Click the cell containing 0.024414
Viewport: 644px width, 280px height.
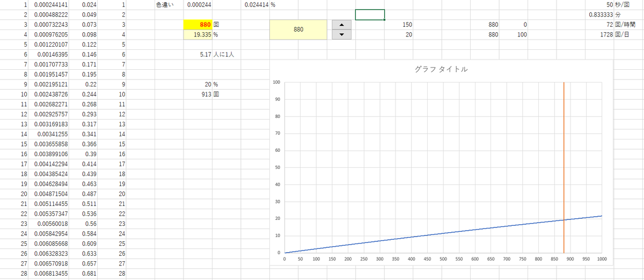(x=255, y=5)
